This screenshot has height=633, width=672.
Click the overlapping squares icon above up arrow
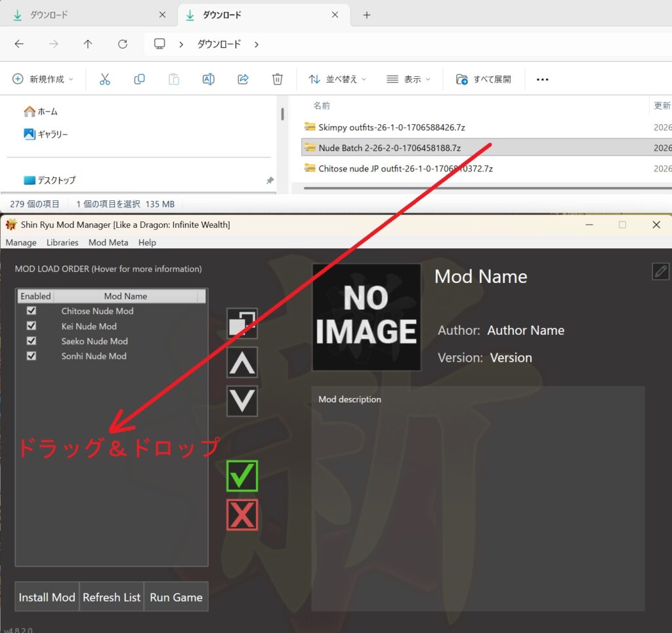242,323
